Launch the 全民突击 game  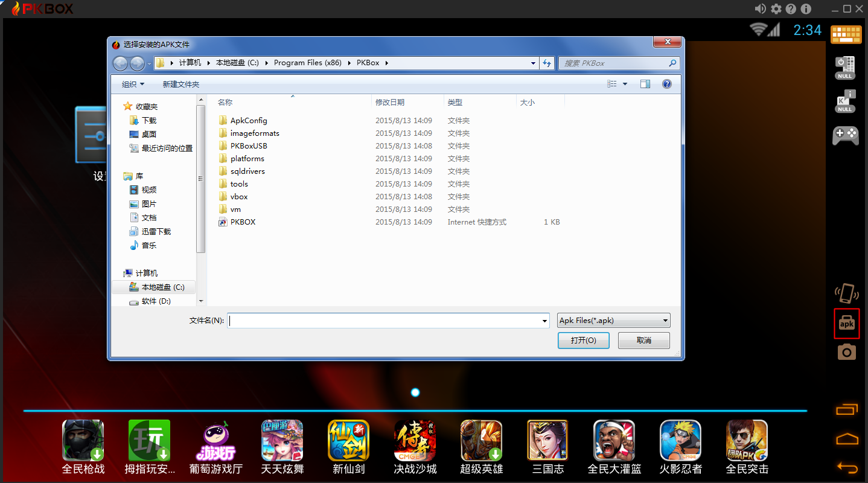747,447
